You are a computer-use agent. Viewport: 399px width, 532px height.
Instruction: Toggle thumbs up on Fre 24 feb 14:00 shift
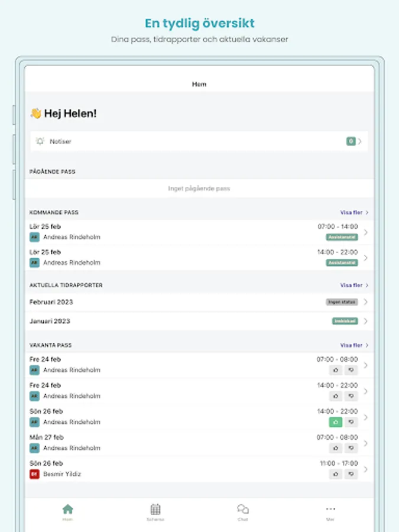click(x=336, y=396)
